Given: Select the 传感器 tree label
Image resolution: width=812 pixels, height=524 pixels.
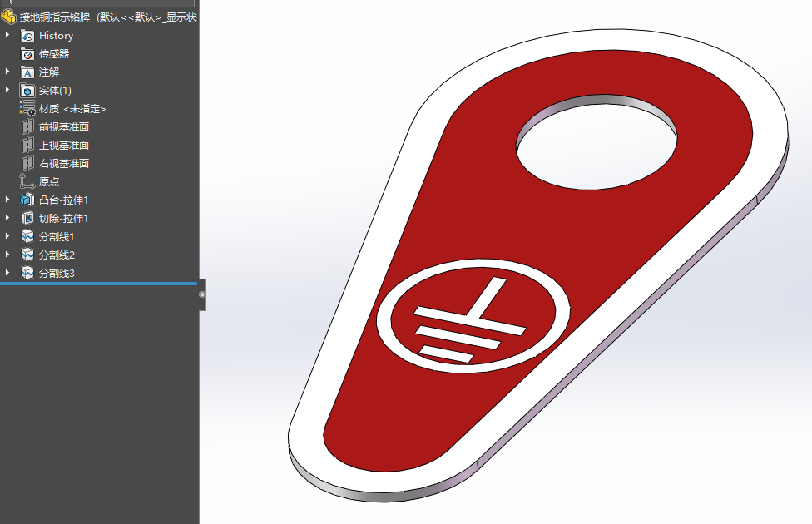Looking at the screenshot, I should click(54, 54).
